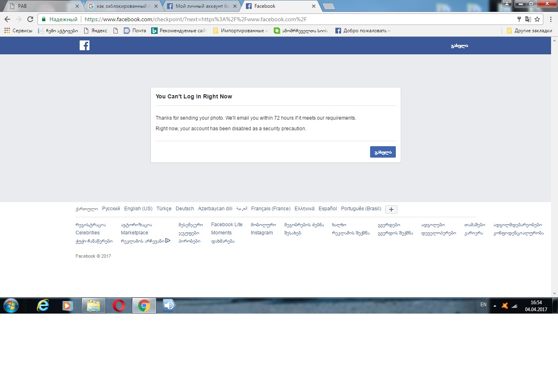Open the Chrome user profile button

point(507,4)
